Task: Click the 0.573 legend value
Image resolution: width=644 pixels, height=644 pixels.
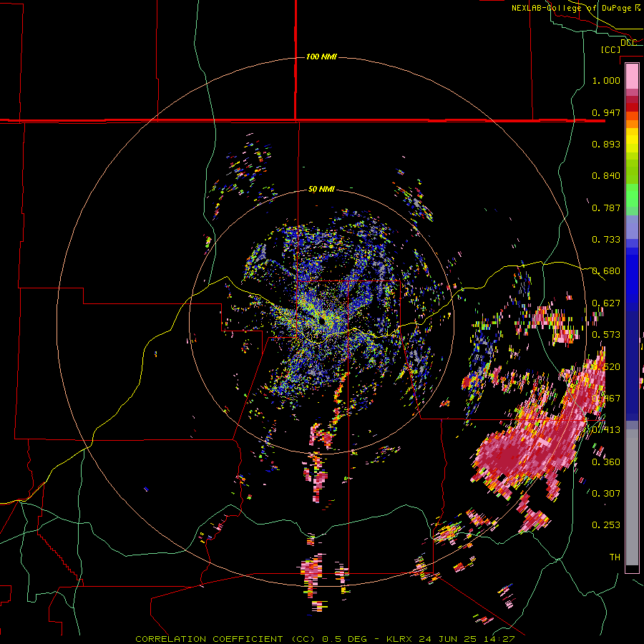Action: (606, 334)
